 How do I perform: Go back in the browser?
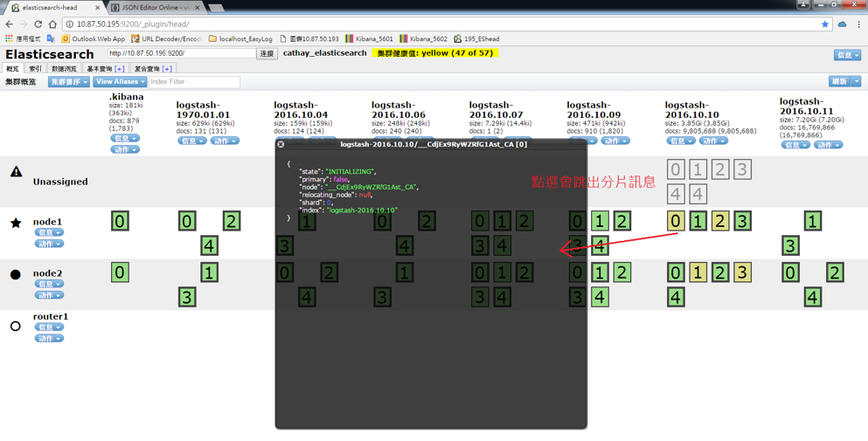tap(10, 24)
